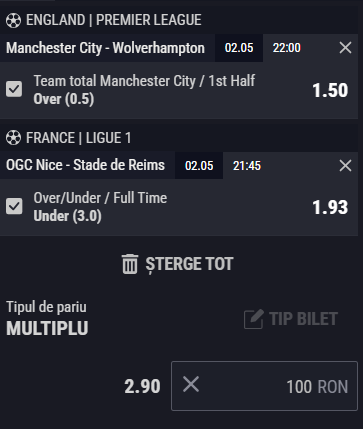Image resolution: width=363 pixels, height=429 pixels.
Task: Open the Manchester City - Wolverhampton match link
Action: [105, 48]
